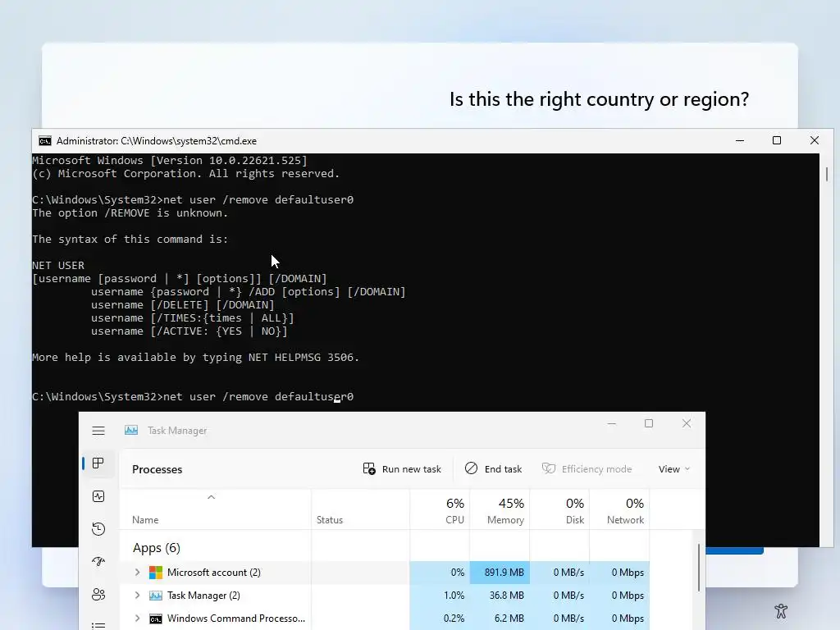This screenshot has height=630, width=840.
Task: Click Task Manager process list scrollbar
Action: click(x=699, y=568)
